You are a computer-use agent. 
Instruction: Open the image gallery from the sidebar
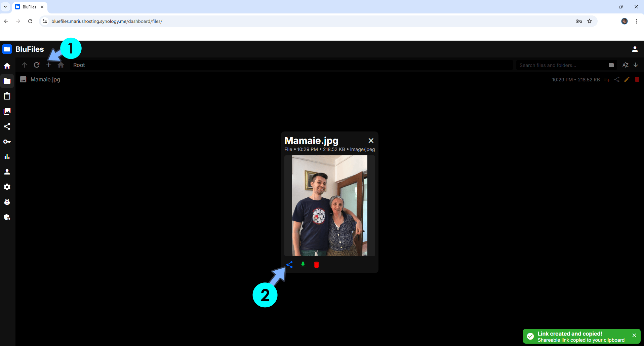pos(7,111)
